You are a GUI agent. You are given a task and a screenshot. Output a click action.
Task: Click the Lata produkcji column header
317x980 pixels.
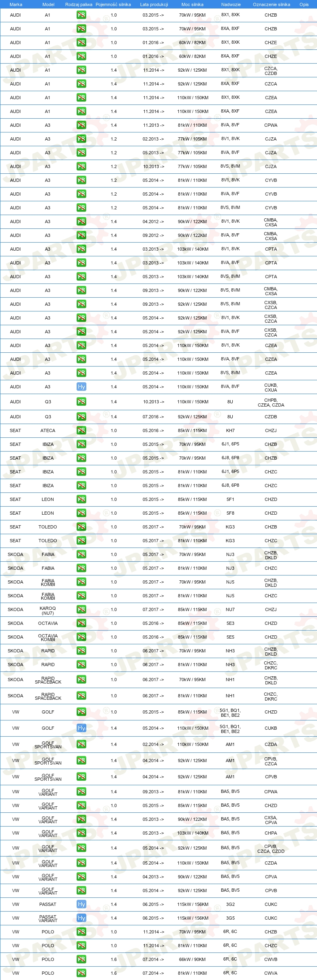(154, 4)
